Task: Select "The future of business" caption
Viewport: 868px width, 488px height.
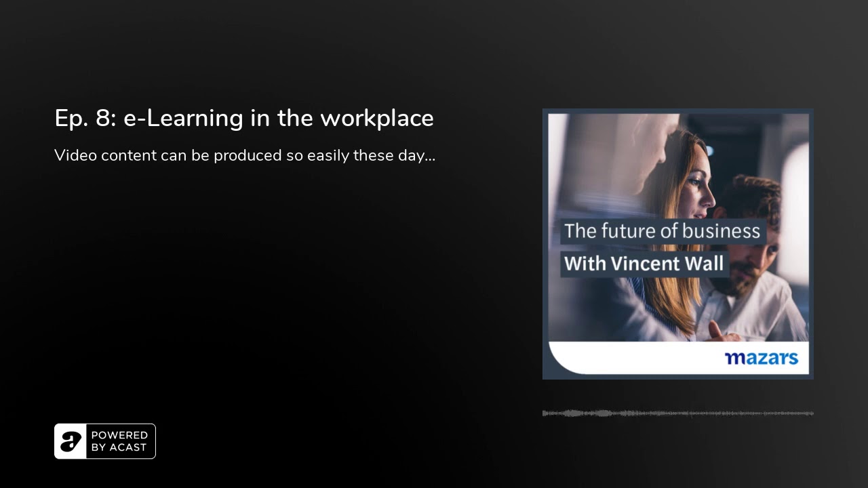Action: [663, 231]
